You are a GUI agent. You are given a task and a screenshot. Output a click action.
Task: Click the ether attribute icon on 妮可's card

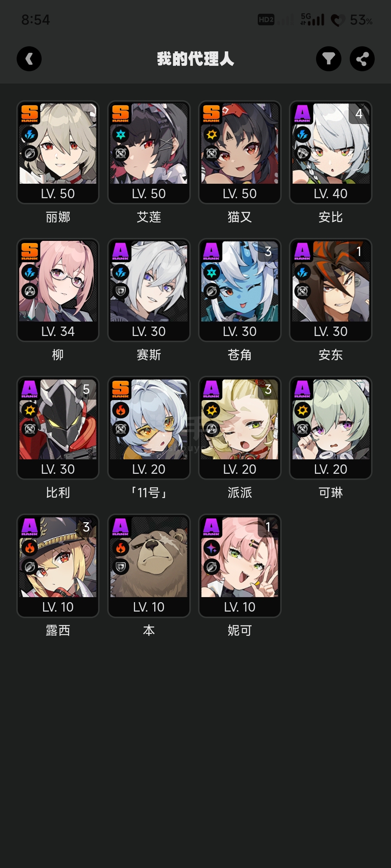coord(211,548)
